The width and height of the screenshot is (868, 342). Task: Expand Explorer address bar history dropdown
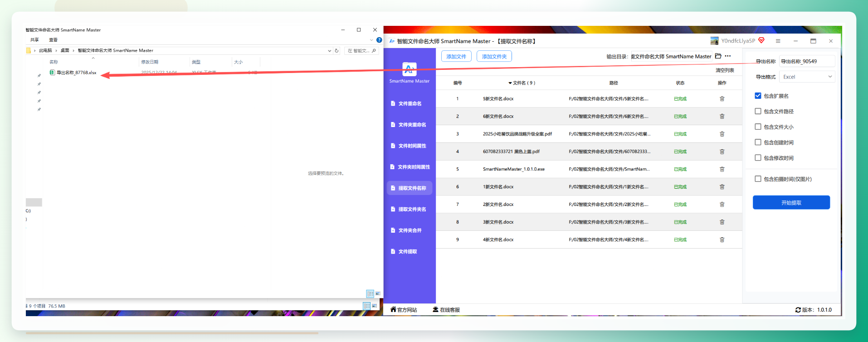[x=329, y=51]
